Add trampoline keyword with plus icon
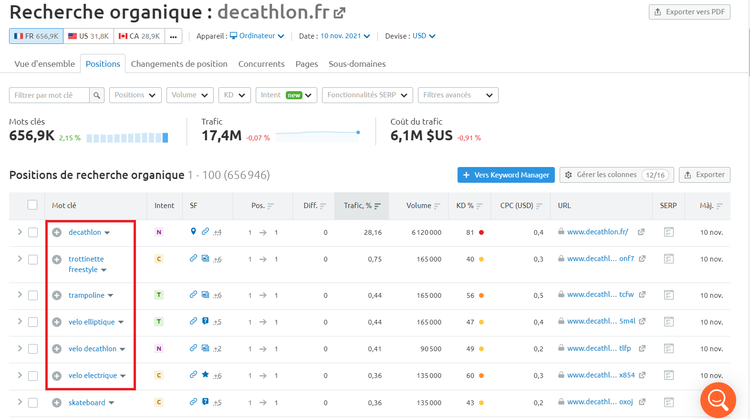The width and height of the screenshot is (750, 419). tap(57, 296)
